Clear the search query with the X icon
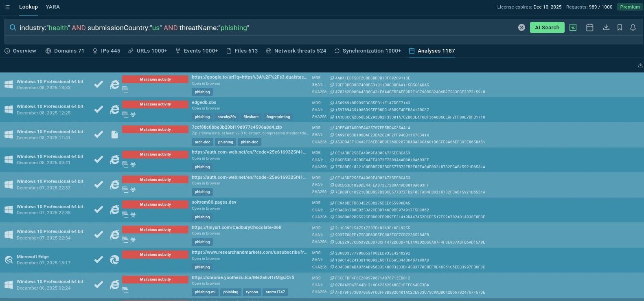The image size is (644, 301). [521, 27]
